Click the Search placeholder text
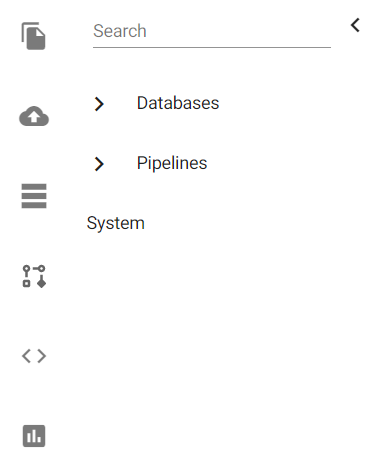This screenshot has height=453, width=377. (x=120, y=31)
